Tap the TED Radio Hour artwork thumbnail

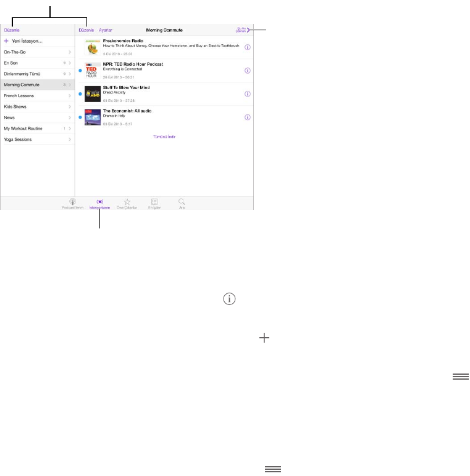pos(93,70)
